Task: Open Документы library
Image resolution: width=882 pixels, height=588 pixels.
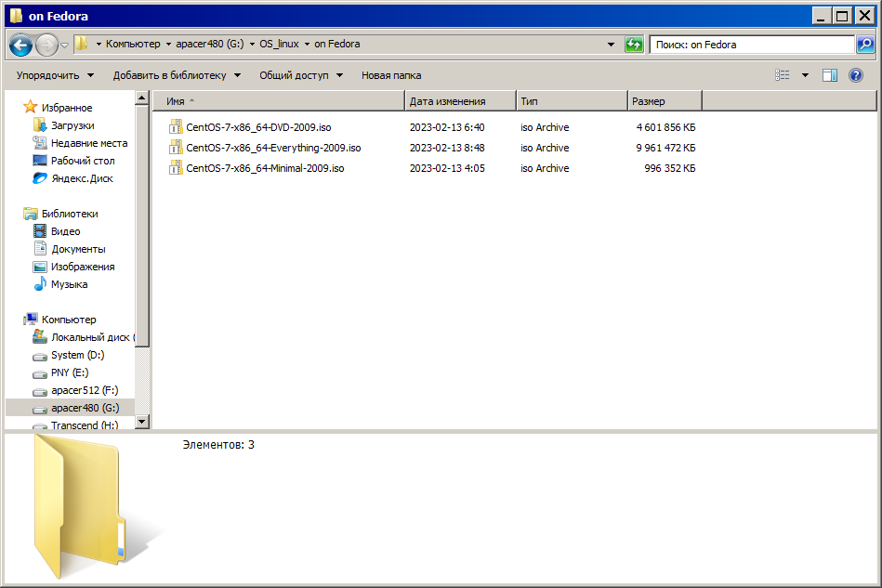Action: 78,249
